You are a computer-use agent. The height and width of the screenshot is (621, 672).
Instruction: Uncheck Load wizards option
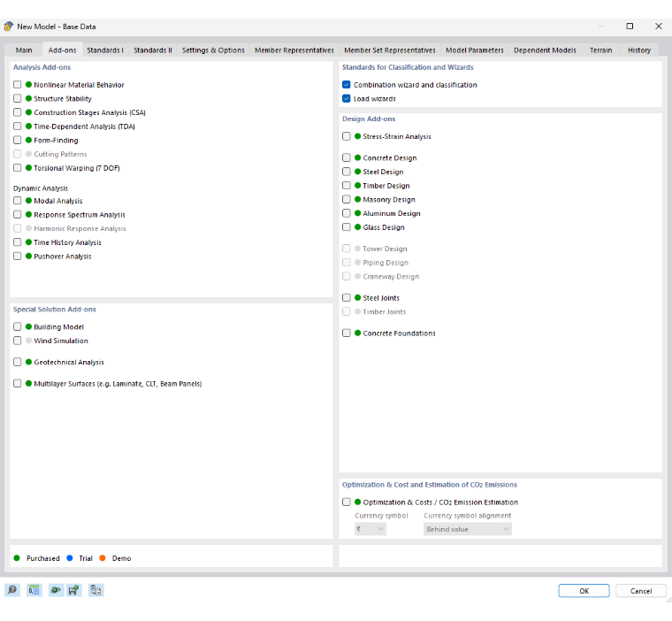click(x=347, y=99)
